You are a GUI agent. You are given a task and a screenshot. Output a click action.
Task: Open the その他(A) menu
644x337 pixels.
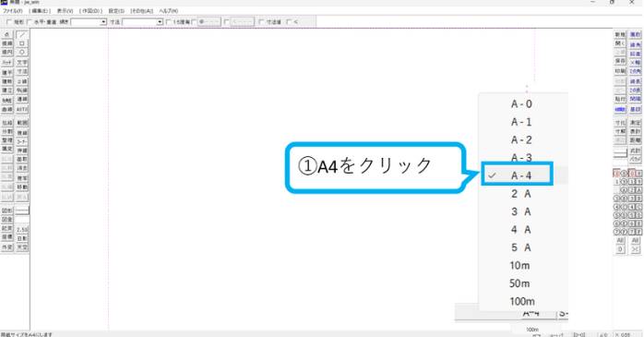click(142, 11)
